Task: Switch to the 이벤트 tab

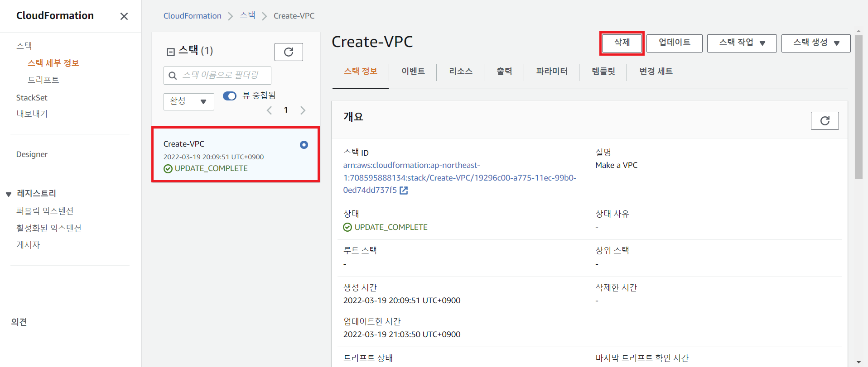Action: [413, 71]
